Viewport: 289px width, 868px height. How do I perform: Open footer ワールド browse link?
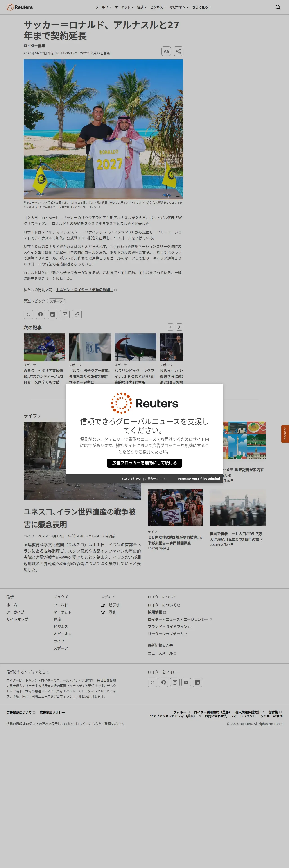[x=61, y=605]
